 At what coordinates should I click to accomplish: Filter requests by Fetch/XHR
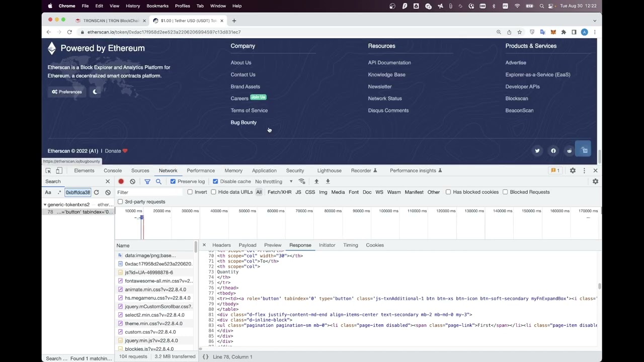click(x=279, y=192)
